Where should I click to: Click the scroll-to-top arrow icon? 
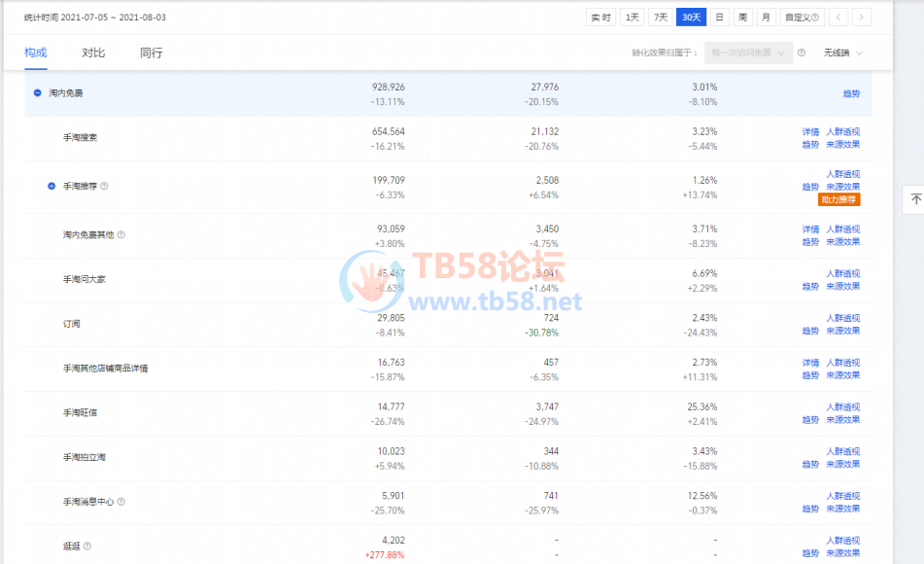coord(915,199)
